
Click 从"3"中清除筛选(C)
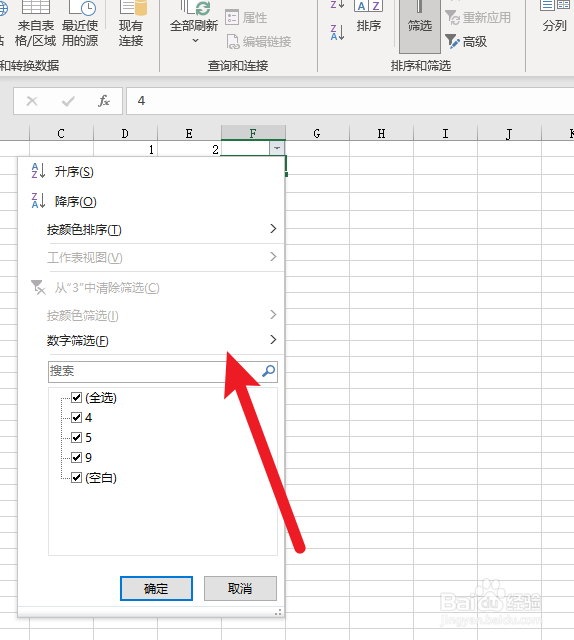coord(107,288)
